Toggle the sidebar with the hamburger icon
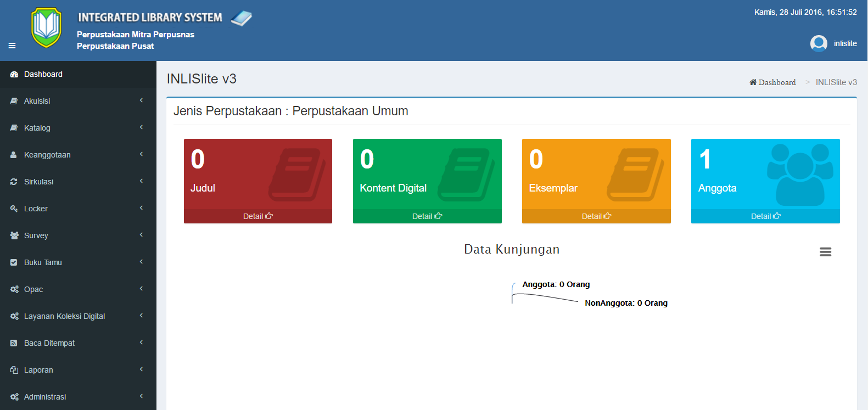The image size is (868, 410). 12,46
